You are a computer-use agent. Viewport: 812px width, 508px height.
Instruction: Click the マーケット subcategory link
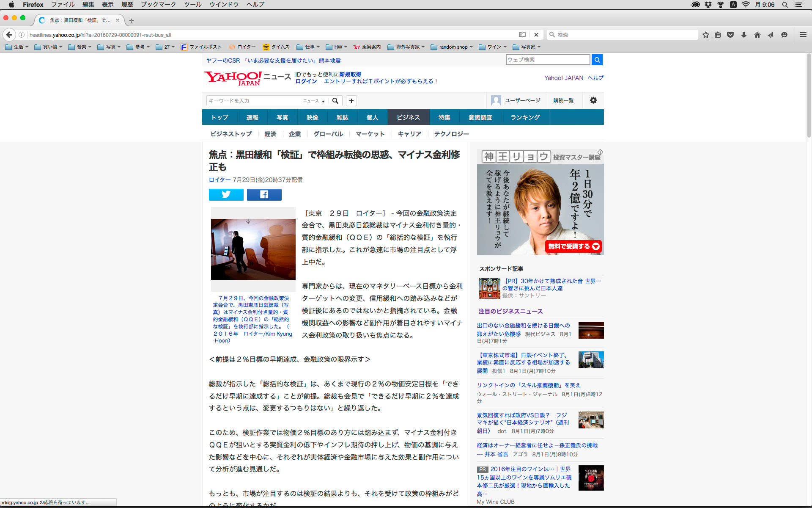(370, 134)
